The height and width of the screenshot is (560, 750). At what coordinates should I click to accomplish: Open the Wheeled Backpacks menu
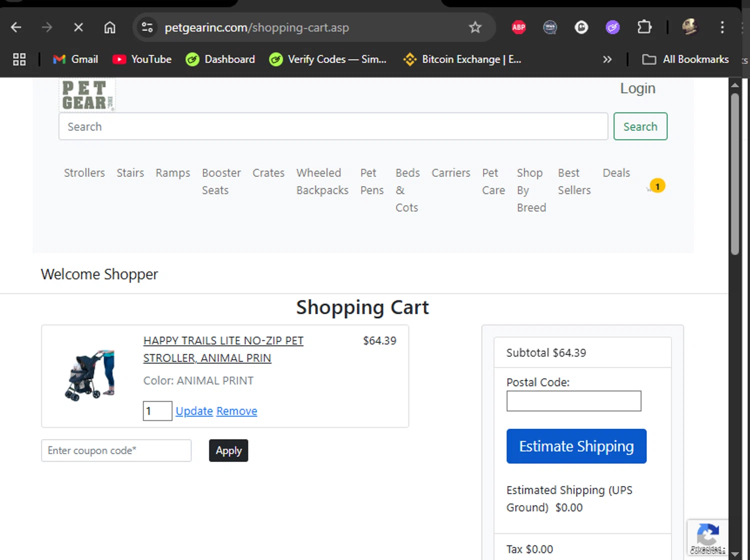click(322, 181)
